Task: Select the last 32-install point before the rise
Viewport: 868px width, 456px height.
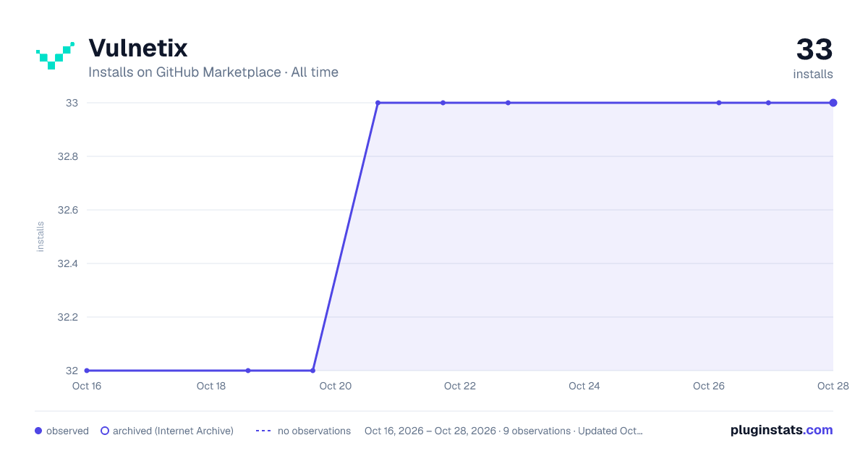Action: pos(312,371)
